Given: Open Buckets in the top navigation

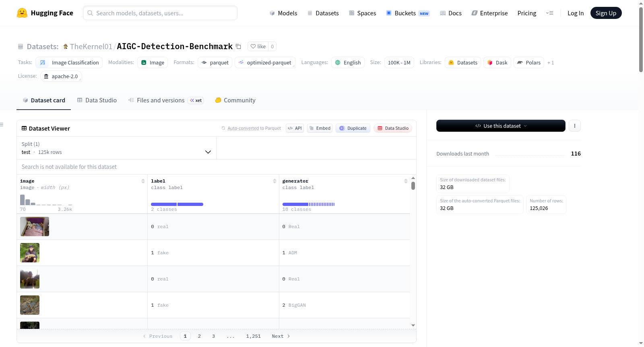Looking at the screenshot, I should tap(408, 13).
